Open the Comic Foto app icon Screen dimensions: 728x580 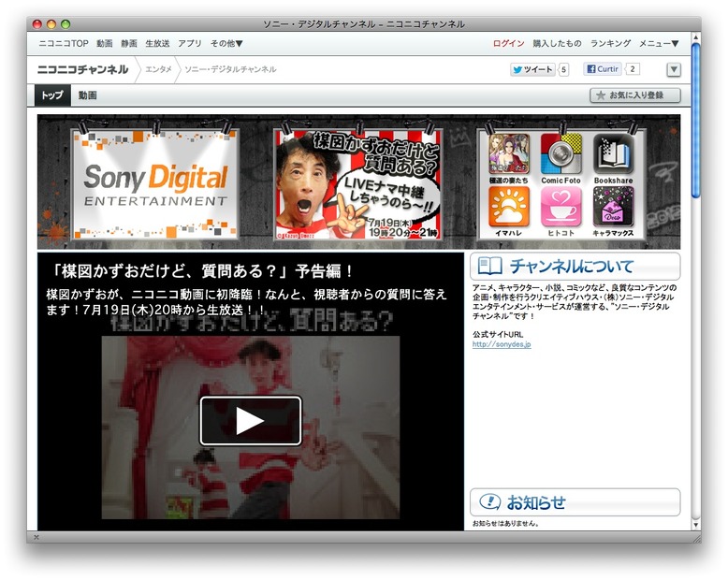pyautogui.click(x=561, y=154)
